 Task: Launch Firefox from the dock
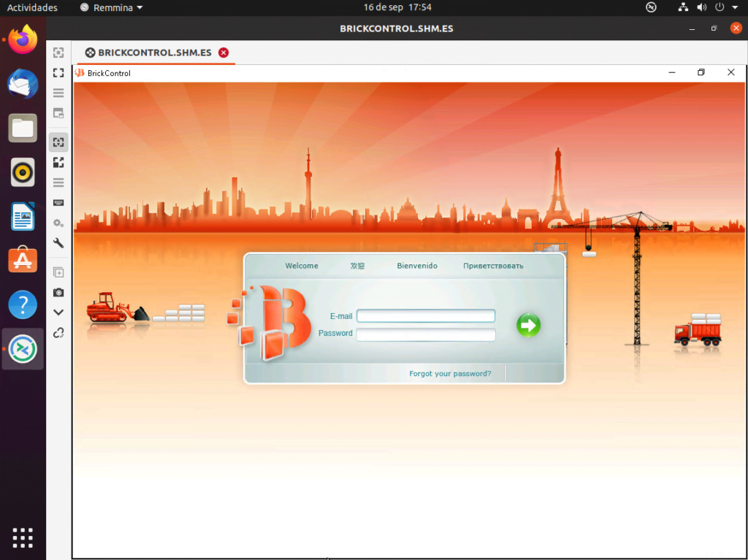point(23,39)
